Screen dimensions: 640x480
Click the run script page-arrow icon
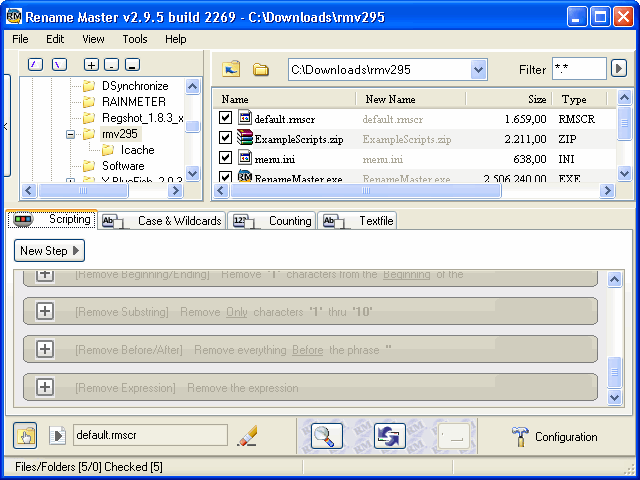coord(57,436)
